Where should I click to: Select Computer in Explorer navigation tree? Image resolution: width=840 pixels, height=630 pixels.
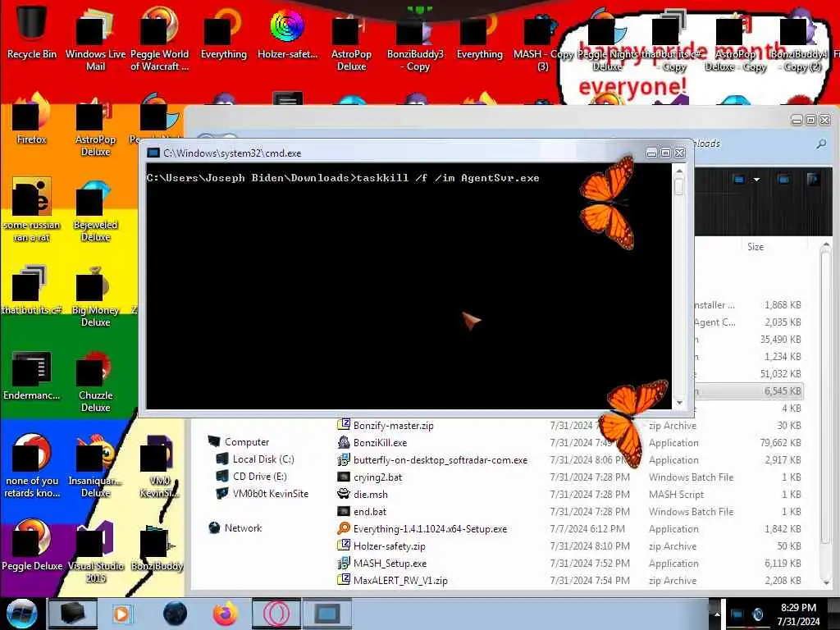pyautogui.click(x=246, y=442)
